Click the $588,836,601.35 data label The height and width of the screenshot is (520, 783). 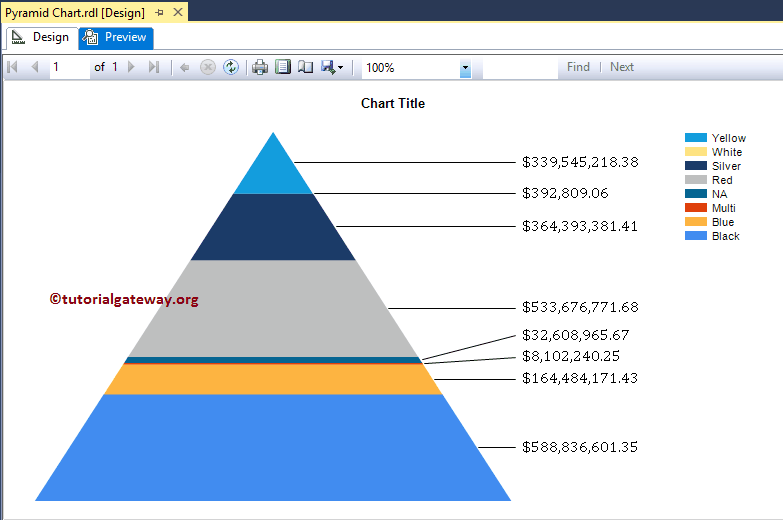coord(580,447)
